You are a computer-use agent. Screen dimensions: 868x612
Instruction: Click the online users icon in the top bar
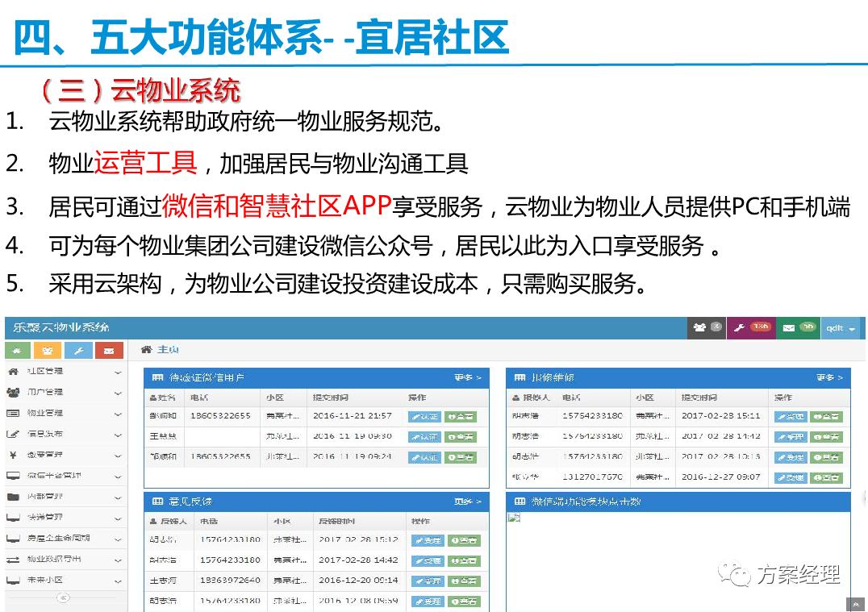click(700, 327)
